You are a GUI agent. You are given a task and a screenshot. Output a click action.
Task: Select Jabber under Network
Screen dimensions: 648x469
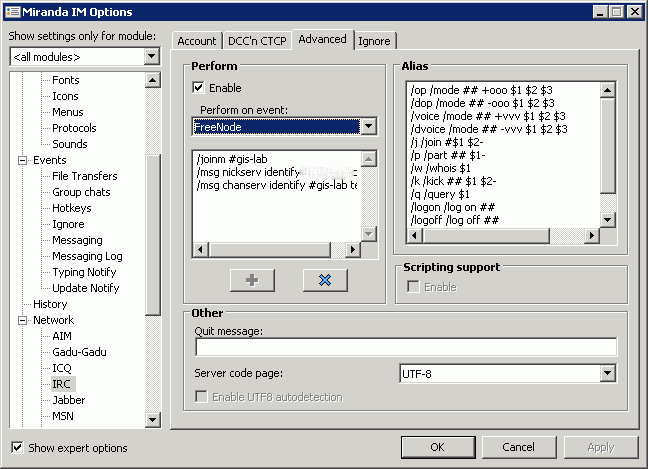[x=69, y=400]
